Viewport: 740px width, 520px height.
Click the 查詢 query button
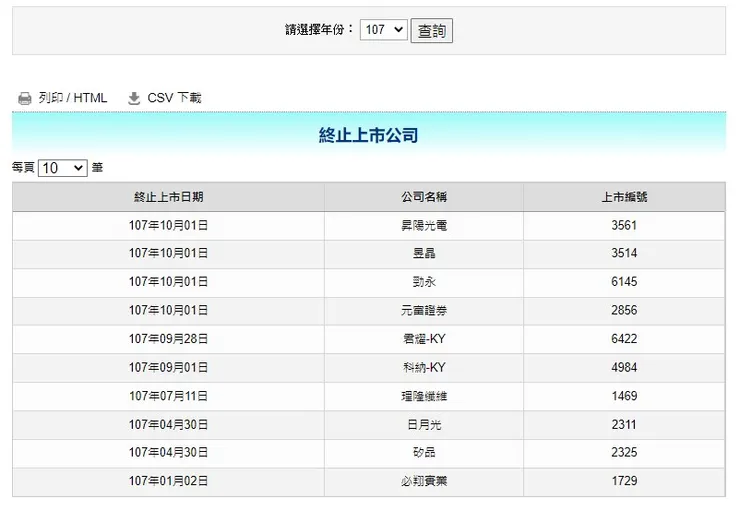431,31
